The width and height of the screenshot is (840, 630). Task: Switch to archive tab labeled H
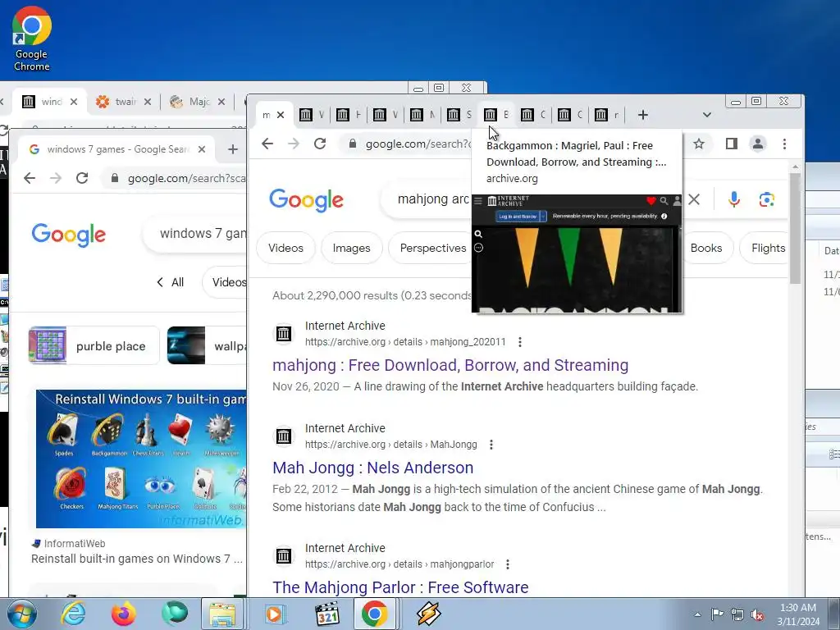point(348,115)
